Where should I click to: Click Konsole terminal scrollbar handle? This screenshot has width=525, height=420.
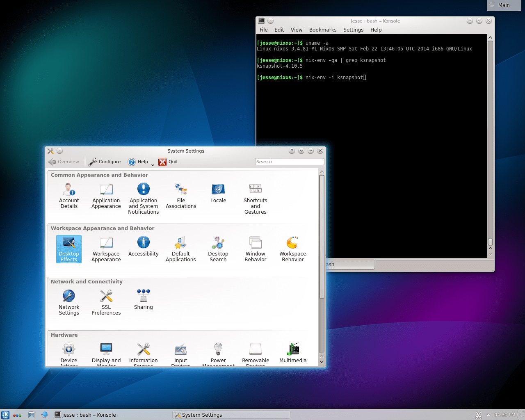(x=490, y=242)
